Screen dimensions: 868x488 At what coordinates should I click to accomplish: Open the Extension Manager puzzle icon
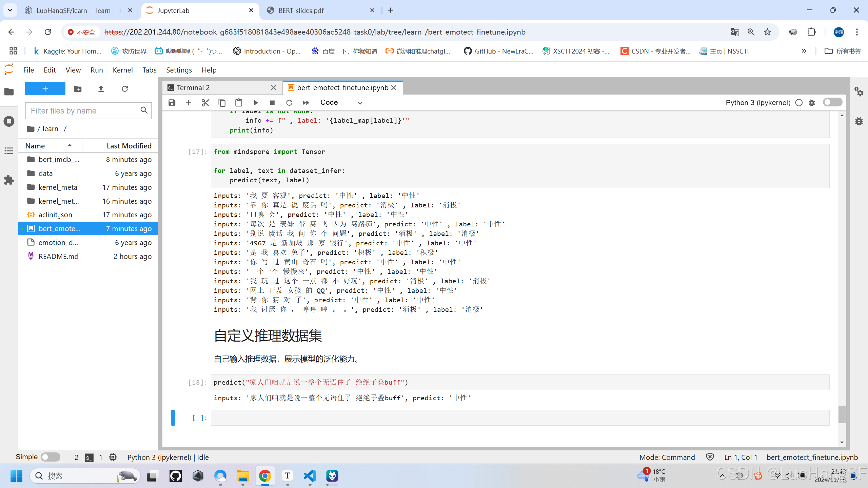[x=9, y=180]
